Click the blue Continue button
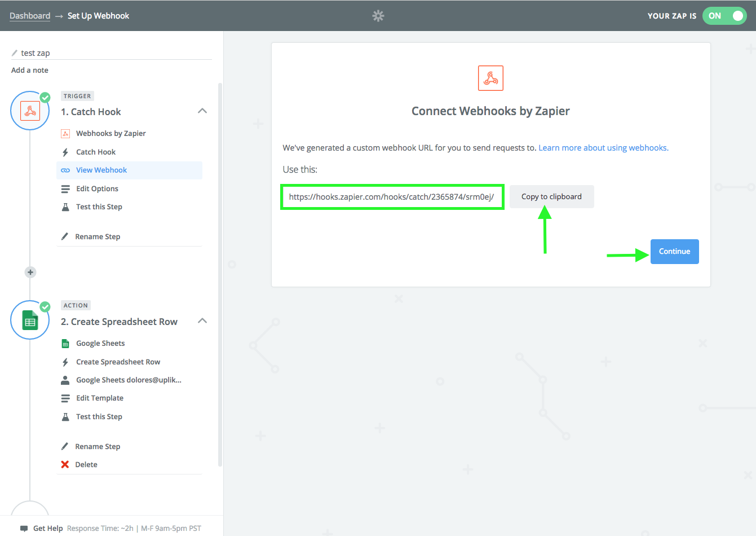 [674, 252]
